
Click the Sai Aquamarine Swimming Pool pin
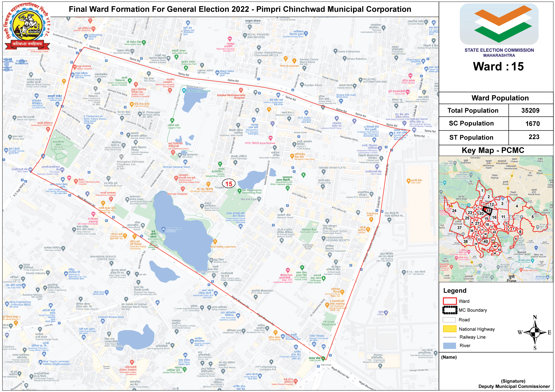[x=239, y=191]
